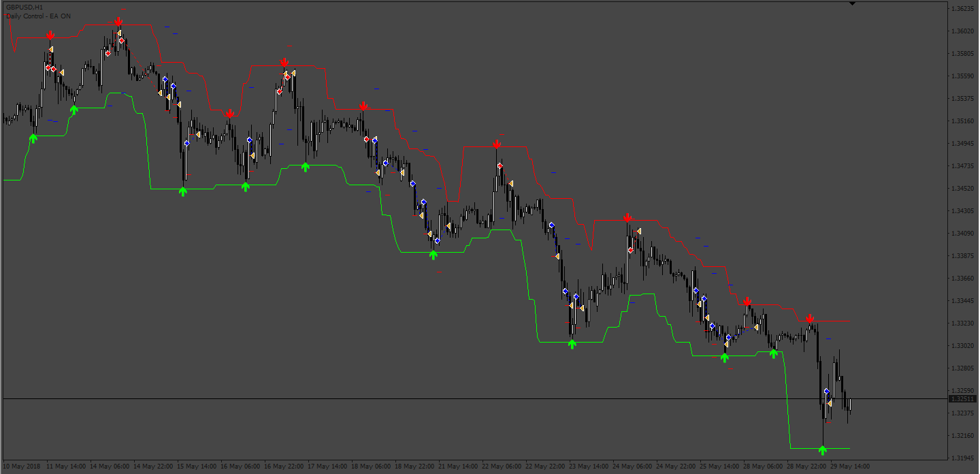Click price label 1.32160
The height and width of the screenshot is (474, 980).
coord(964,436)
